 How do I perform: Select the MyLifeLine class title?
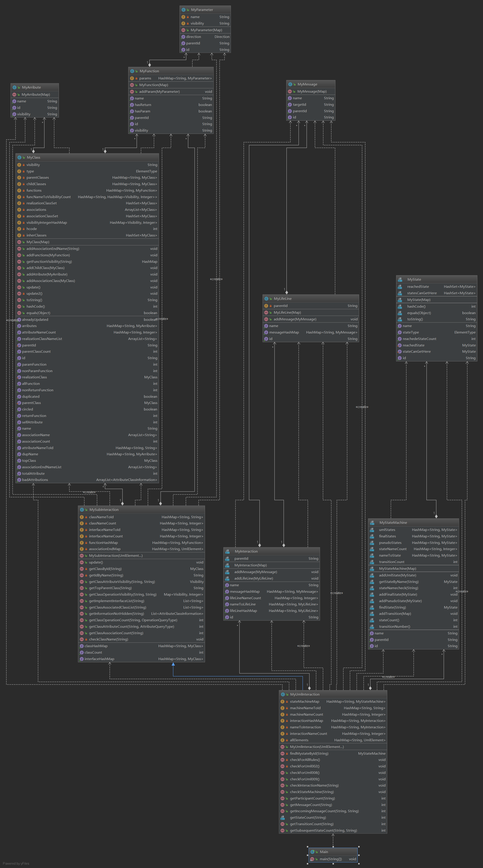[x=283, y=298]
